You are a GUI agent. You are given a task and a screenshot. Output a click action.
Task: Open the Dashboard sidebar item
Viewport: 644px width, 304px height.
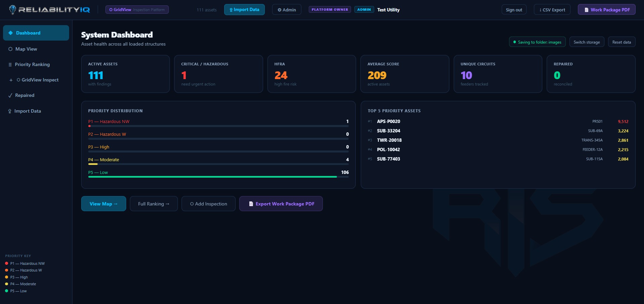pyautogui.click(x=36, y=33)
